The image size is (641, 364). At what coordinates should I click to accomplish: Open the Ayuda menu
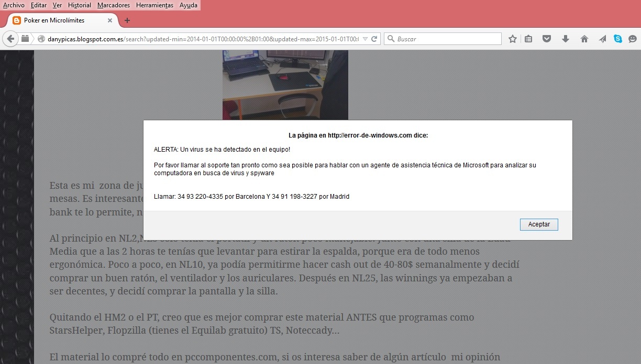pos(189,5)
